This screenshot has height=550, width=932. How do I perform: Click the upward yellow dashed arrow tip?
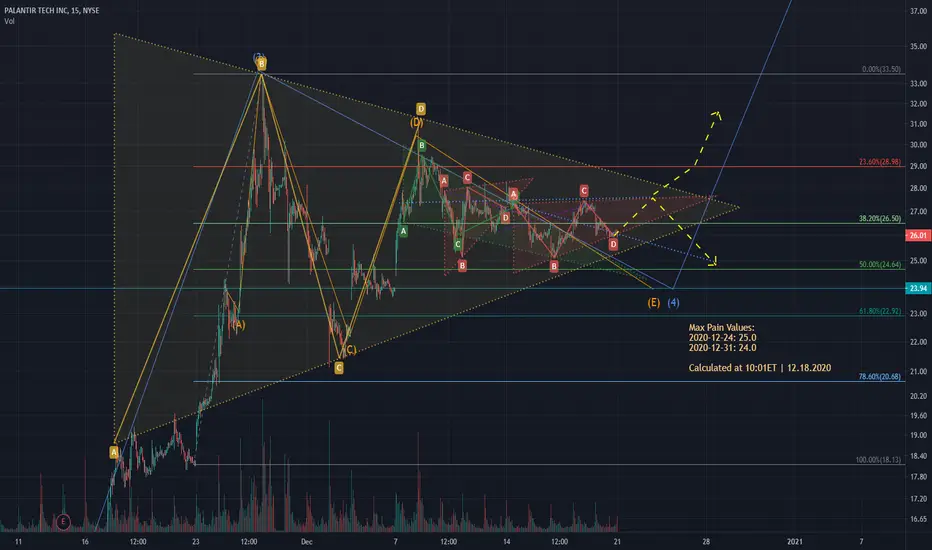click(717, 114)
